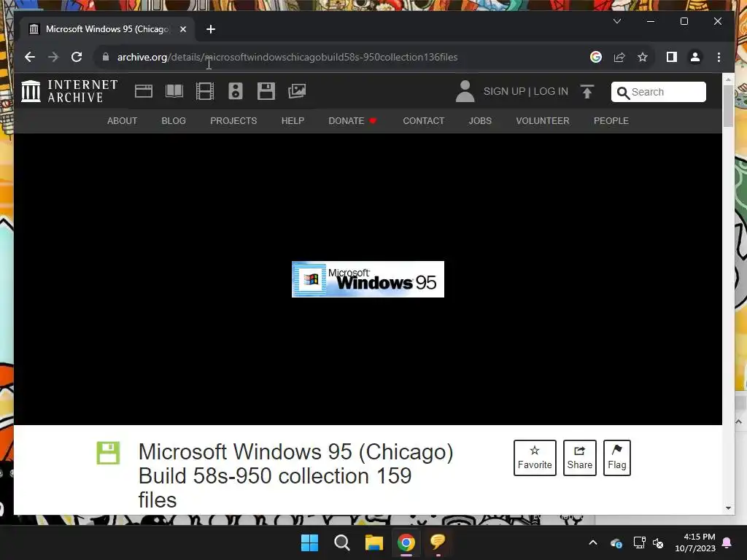Expand the tab search chevron
This screenshot has width=747, height=560.
tap(617, 21)
